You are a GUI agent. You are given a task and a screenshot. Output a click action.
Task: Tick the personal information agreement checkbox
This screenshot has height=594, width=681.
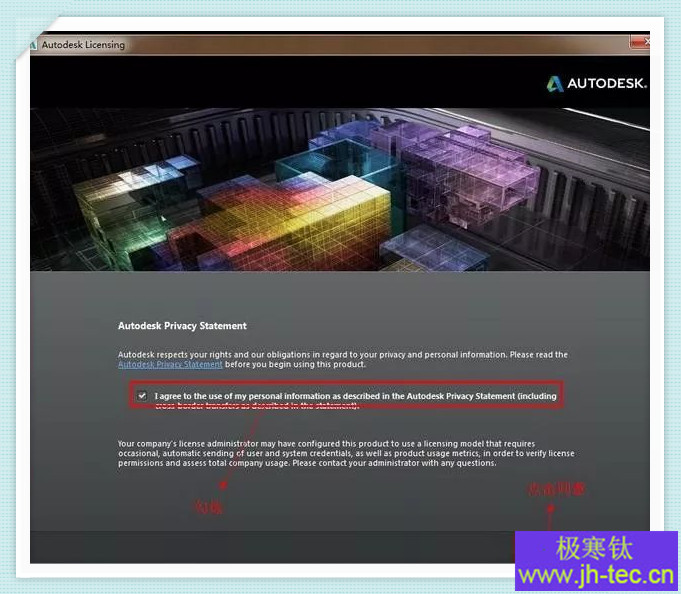click(x=142, y=396)
